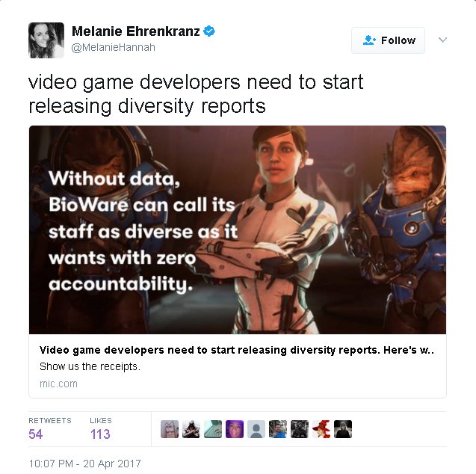Open the teal keyboard avatar
This screenshot has width=476, height=474.
(213, 429)
